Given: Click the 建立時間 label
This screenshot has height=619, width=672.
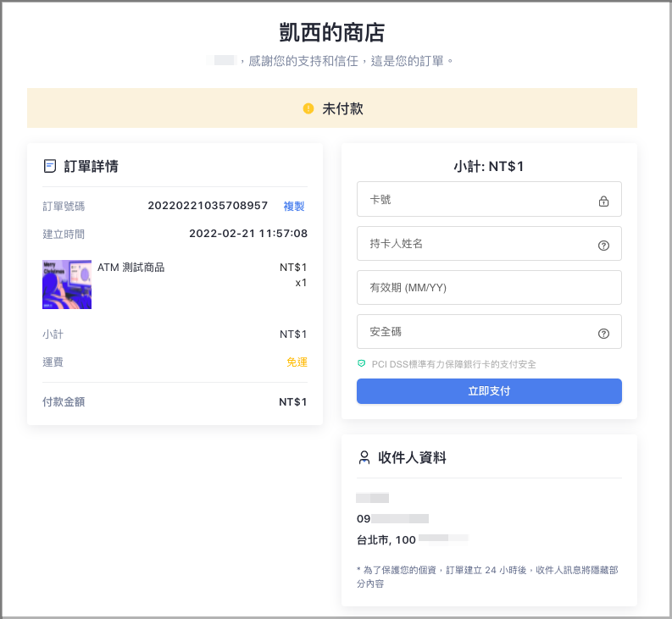Looking at the screenshot, I should 64,235.
